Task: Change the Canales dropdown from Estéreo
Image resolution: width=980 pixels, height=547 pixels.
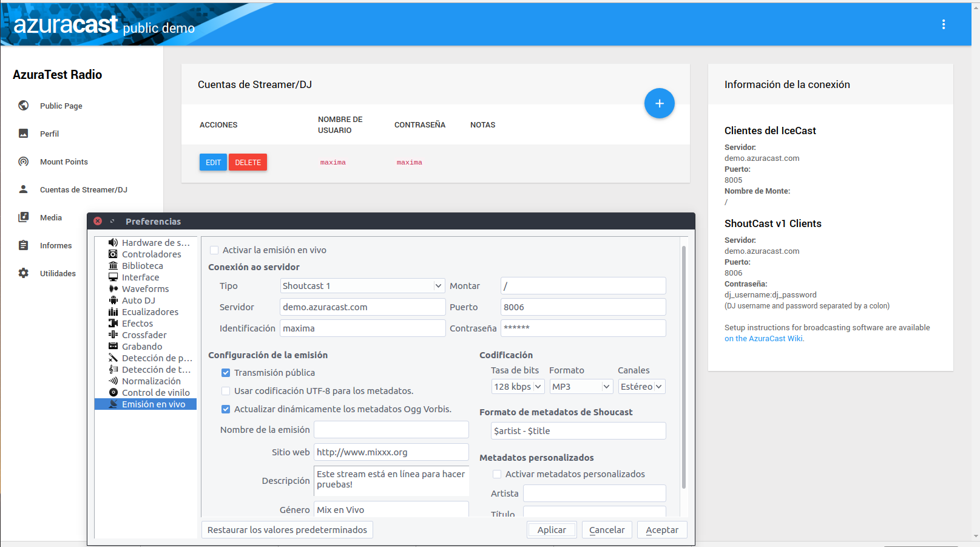Action: [641, 386]
